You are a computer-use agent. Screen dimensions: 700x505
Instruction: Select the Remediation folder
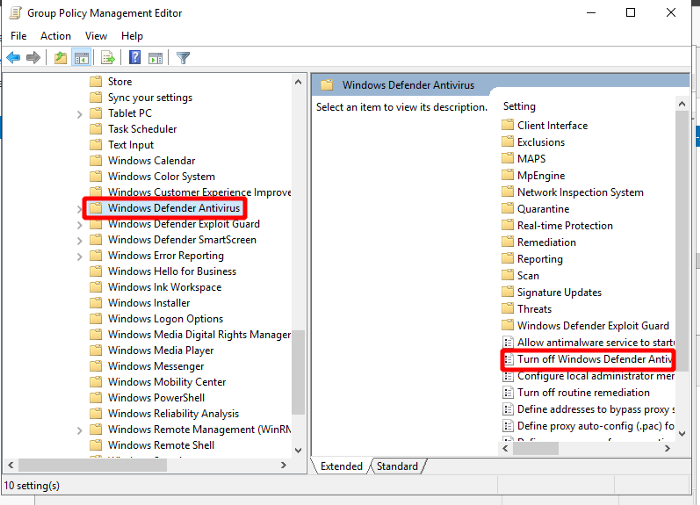coord(546,242)
